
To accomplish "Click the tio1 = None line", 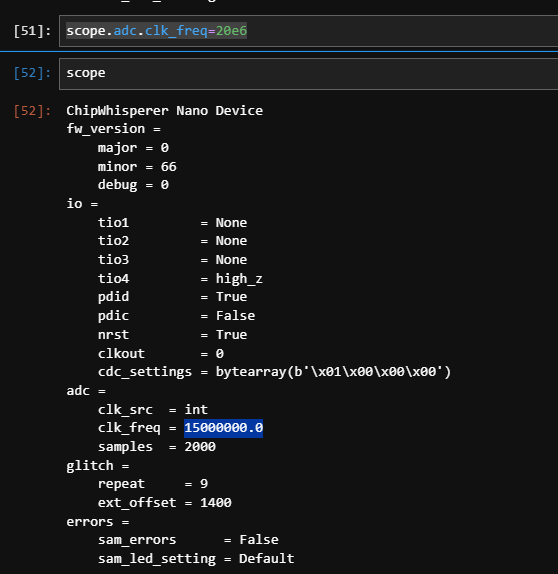I will coord(172,223).
